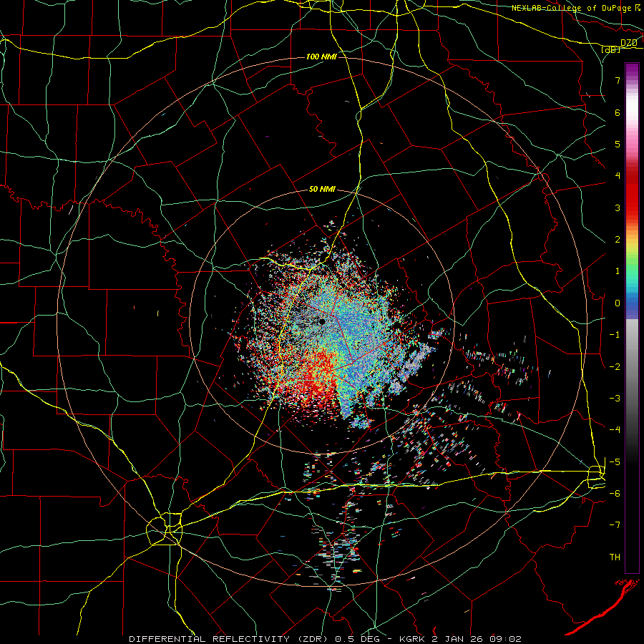Viewport: 644px width, 644px height.
Task: Click the "TH" threshold label on the scale
Action: point(615,557)
